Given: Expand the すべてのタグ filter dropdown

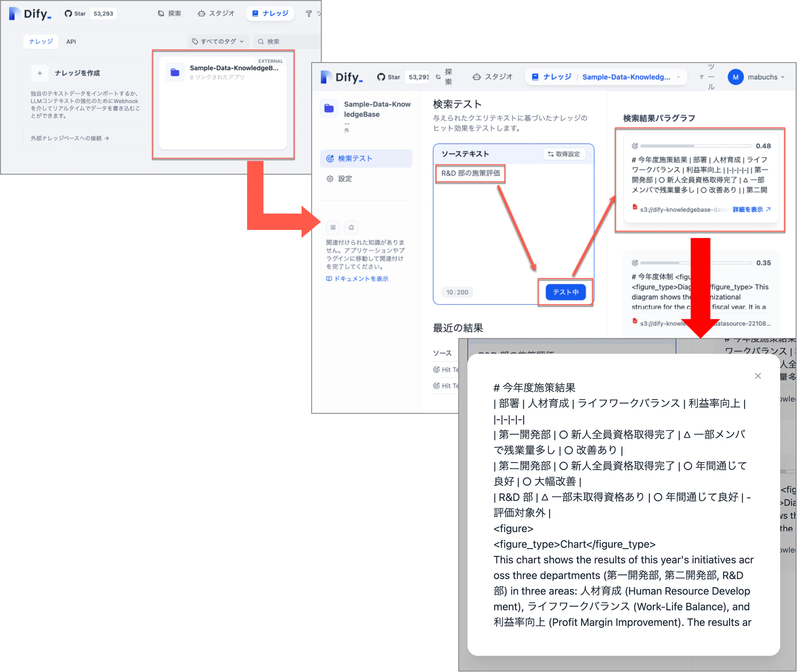Looking at the screenshot, I should [218, 41].
